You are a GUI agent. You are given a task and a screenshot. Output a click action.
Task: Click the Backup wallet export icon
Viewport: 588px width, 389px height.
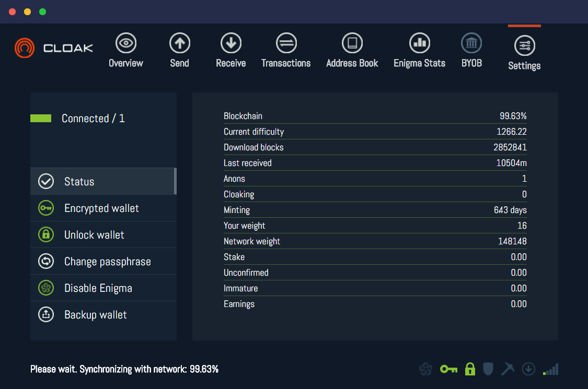coord(46,314)
